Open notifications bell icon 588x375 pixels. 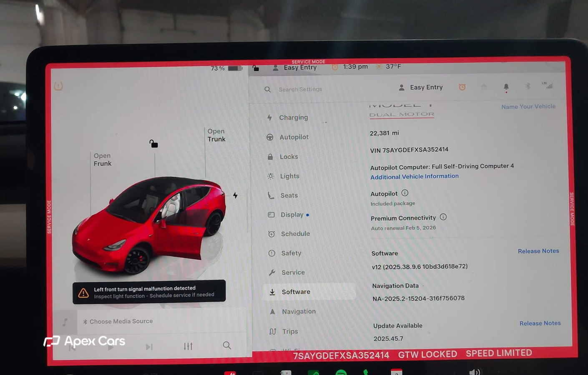coord(506,87)
